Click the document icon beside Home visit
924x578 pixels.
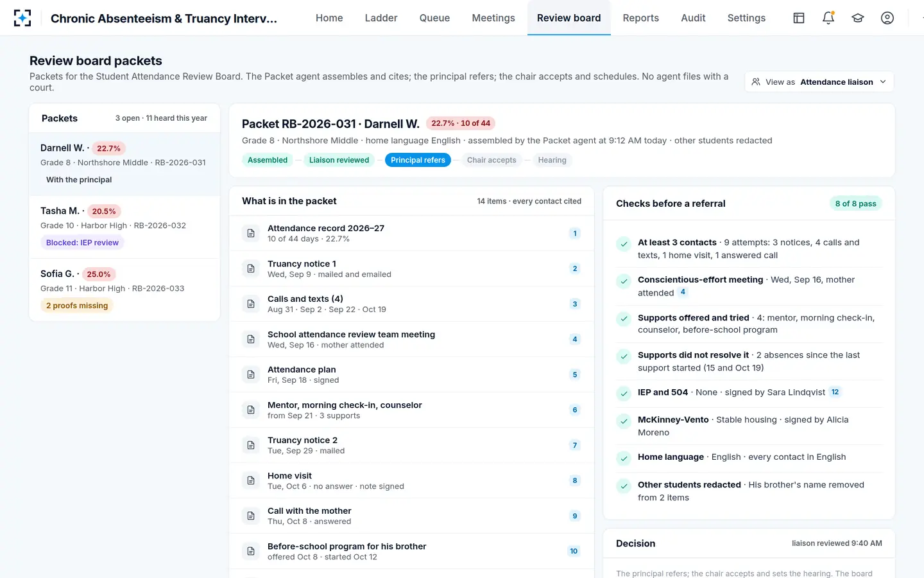click(251, 480)
